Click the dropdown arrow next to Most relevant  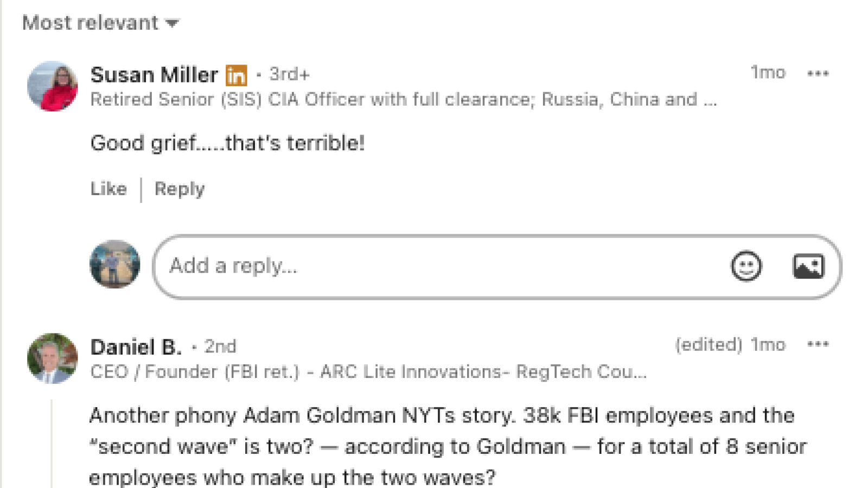point(173,23)
